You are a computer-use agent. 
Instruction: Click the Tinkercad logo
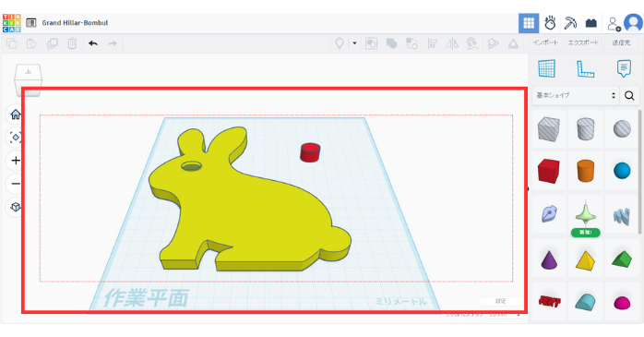coord(11,23)
